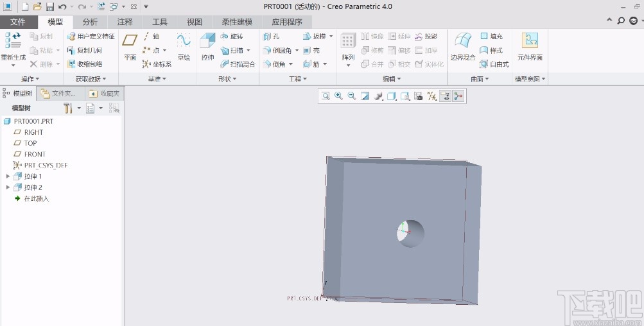Start the 拉伸 extrude tool
This screenshot has width=644, height=326.
click(207, 46)
